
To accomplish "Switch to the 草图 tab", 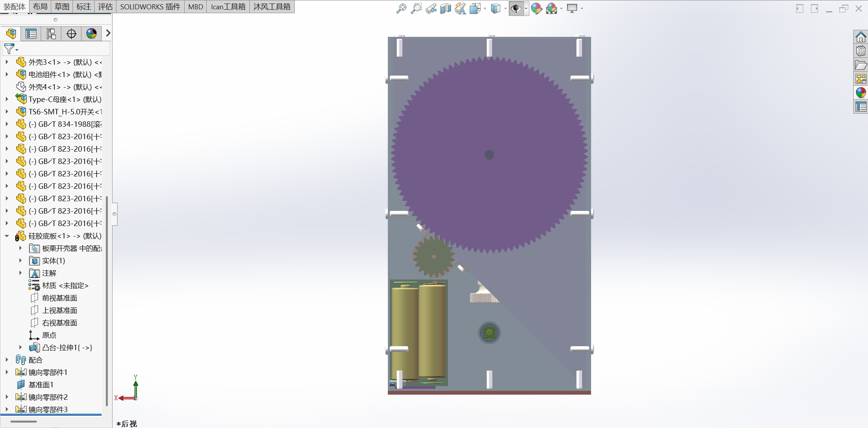I will 62,7.
